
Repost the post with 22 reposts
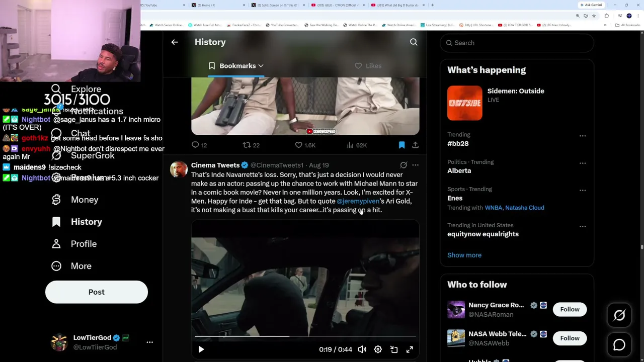[x=251, y=145]
